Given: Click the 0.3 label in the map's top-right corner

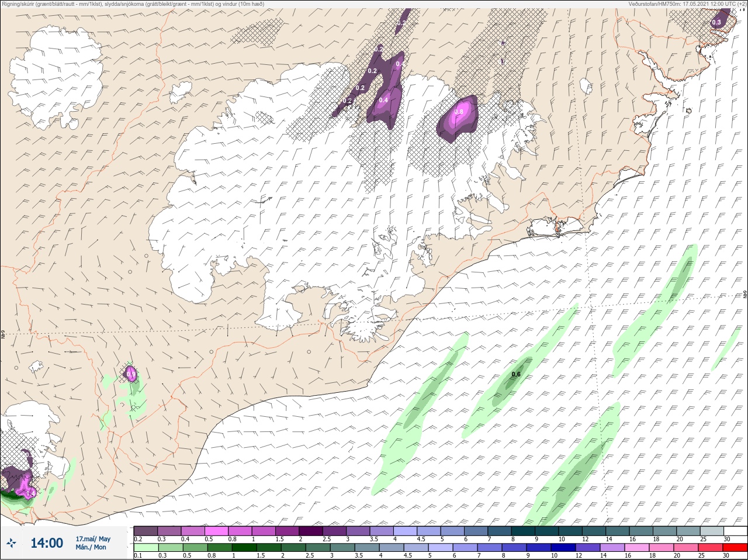Looking at the screenshot, I should click(x=716, y=22).
